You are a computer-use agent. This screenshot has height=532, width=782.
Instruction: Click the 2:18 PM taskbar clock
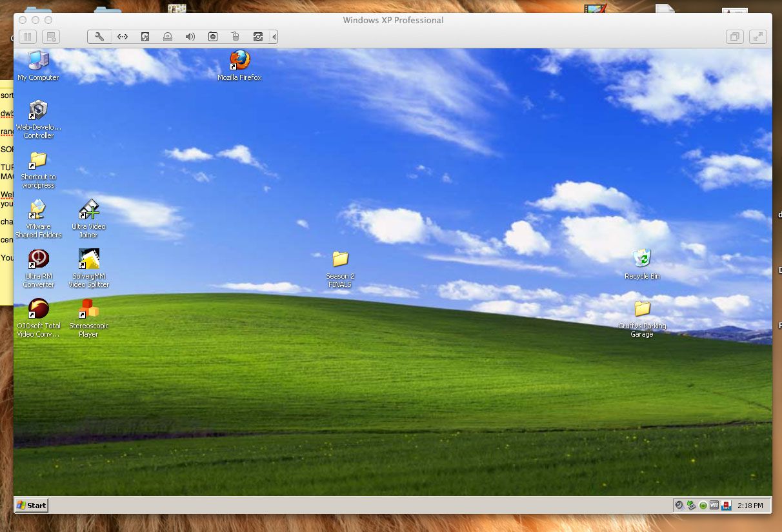click(750, 506)
